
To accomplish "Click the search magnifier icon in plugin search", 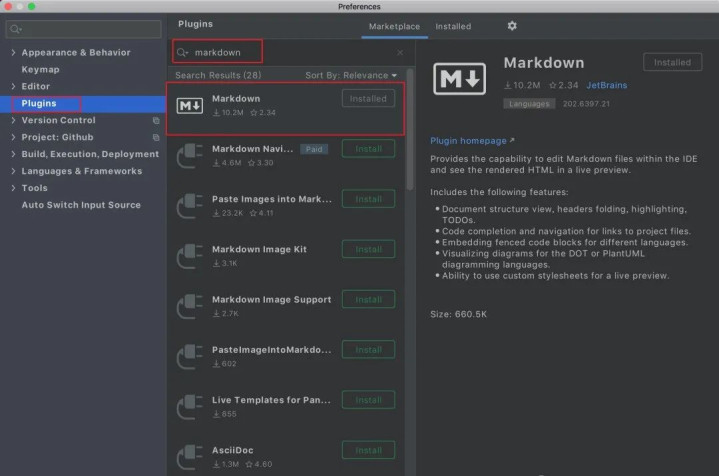I will pyautogui.click(x=182, y=52).
